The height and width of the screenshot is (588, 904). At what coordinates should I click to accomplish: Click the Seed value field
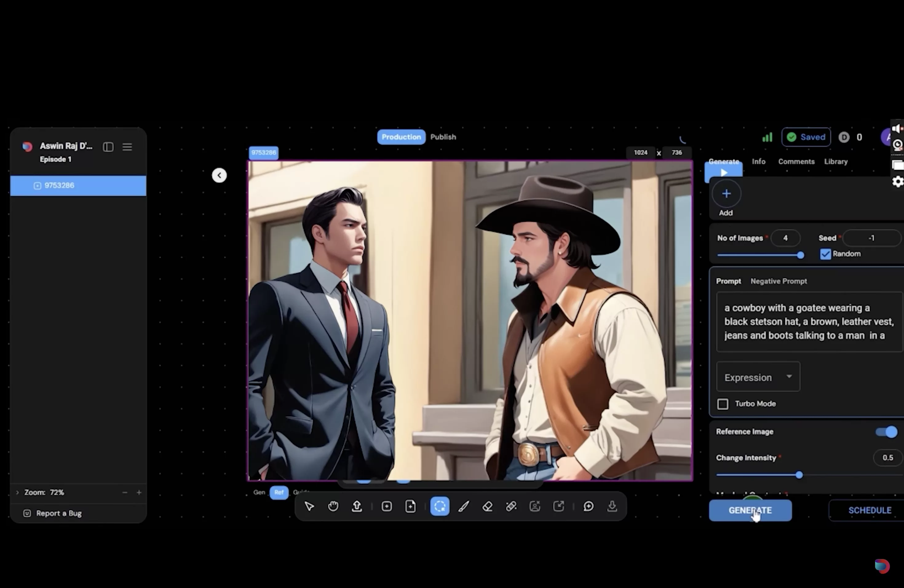(x=871, y=238)
